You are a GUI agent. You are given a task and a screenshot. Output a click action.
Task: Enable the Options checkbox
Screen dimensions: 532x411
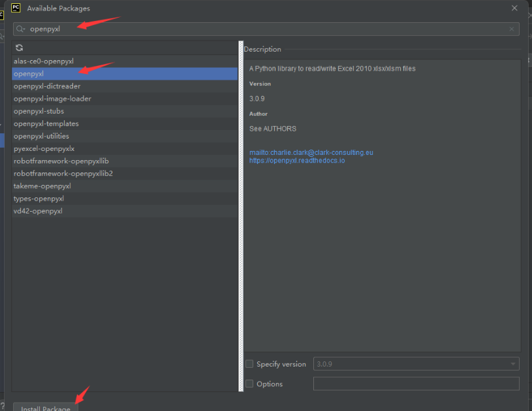249,384
